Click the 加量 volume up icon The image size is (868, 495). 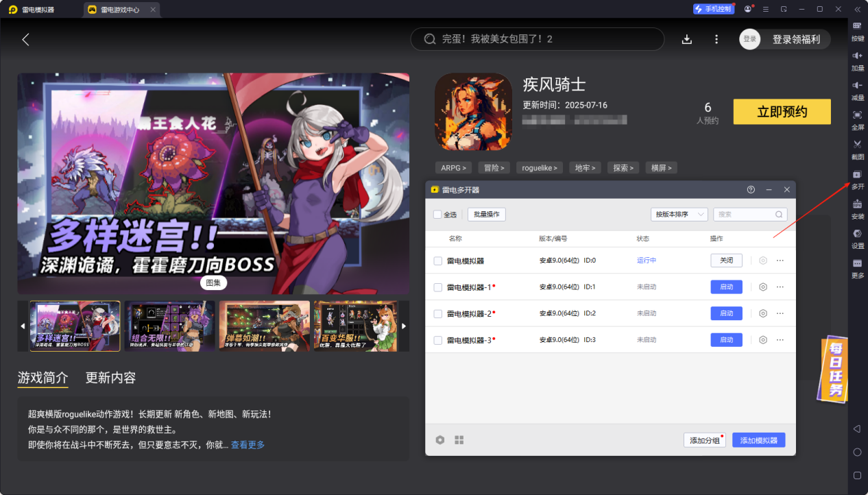857,60
